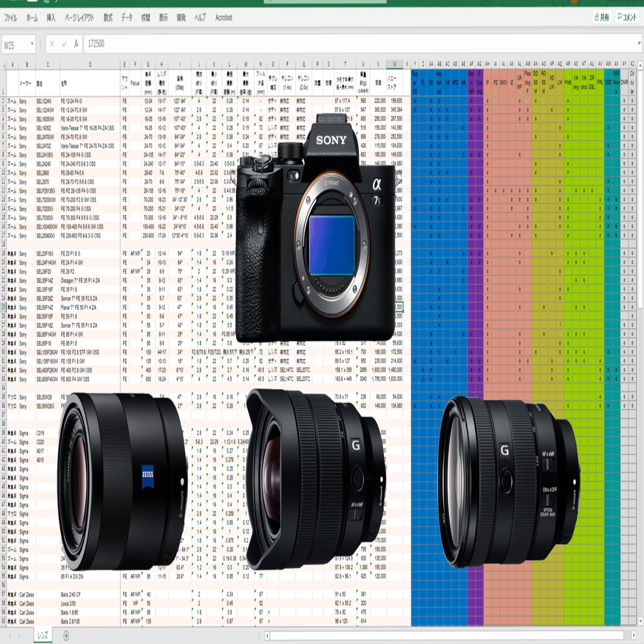Click the scroll-left arrow of horizontal scrollbar
The height and width of the screenshot is (644, 644).
click(267, 636)
